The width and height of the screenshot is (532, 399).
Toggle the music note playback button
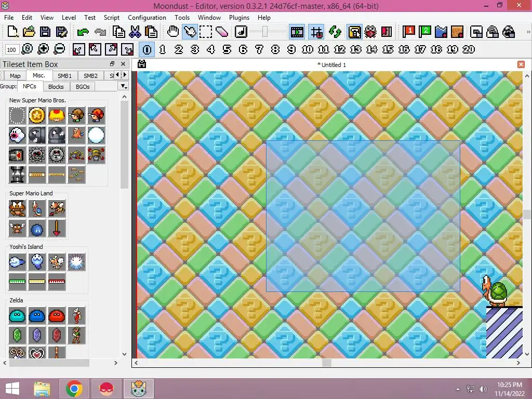[241, 32]
